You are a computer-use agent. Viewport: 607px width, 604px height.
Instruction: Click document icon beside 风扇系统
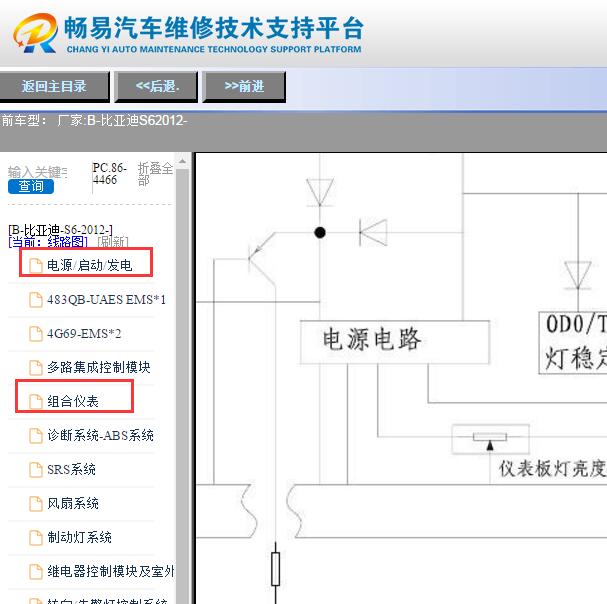(x=36, y=503)
